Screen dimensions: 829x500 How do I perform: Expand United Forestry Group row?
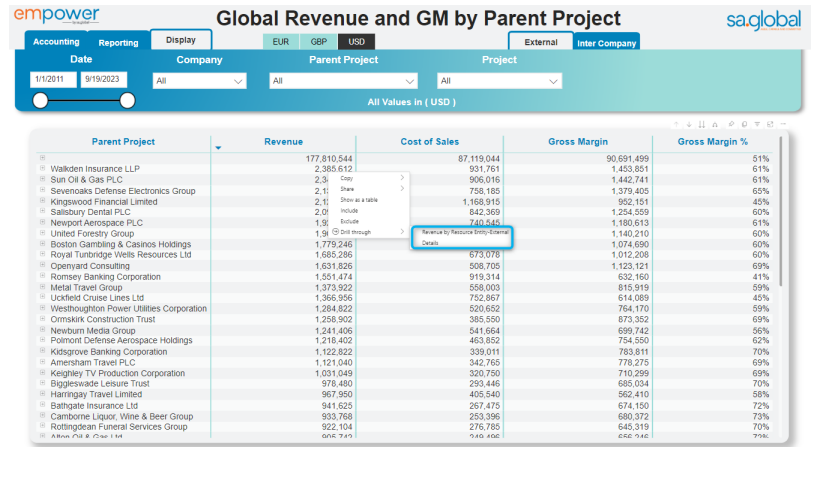pos(42,233)
